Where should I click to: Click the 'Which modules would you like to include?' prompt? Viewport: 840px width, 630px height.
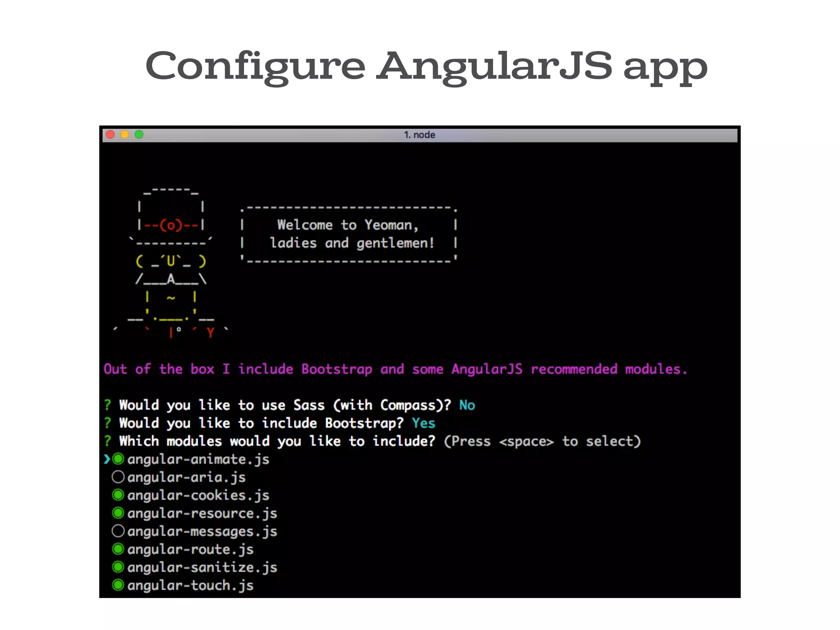pos(277,441)
